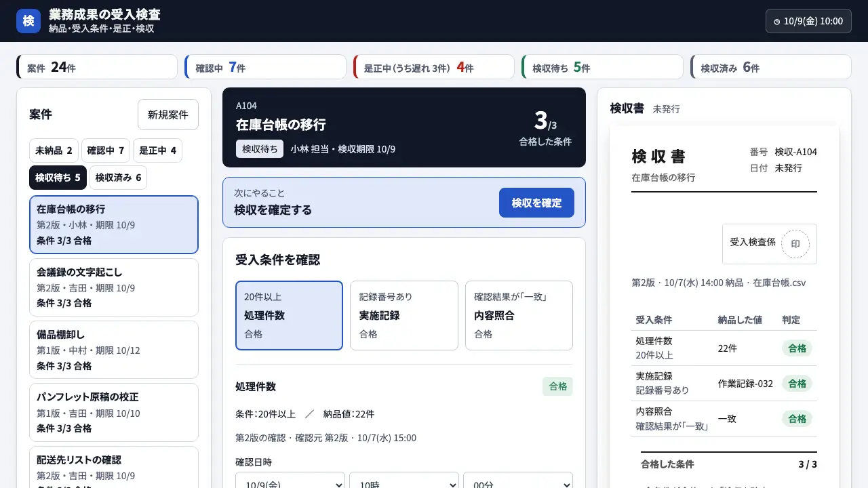Viewport: 868px width, 488px height.
Task: Create a 新規案件
Action: (x=168, y=115)
